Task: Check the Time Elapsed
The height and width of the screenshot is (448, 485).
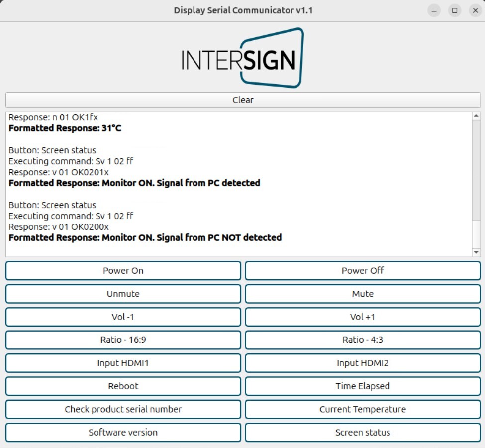Action: 363,386
